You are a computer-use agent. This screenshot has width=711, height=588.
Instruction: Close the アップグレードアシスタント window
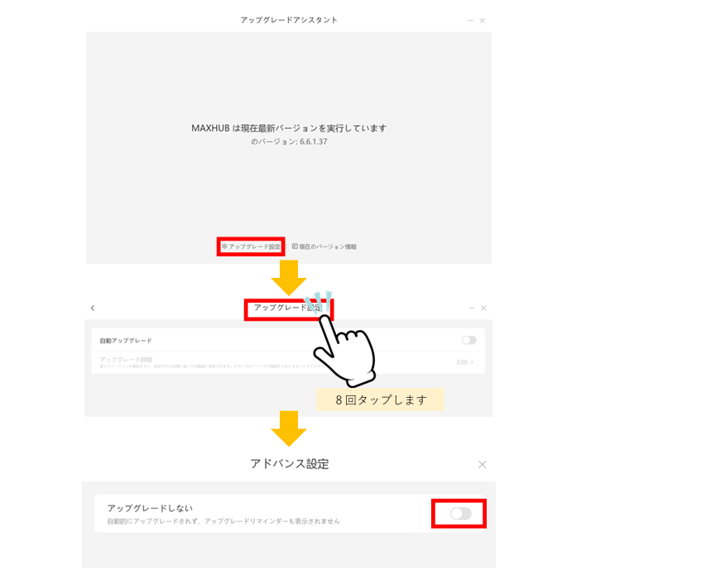pyautogui.click(x=483, y=21)
